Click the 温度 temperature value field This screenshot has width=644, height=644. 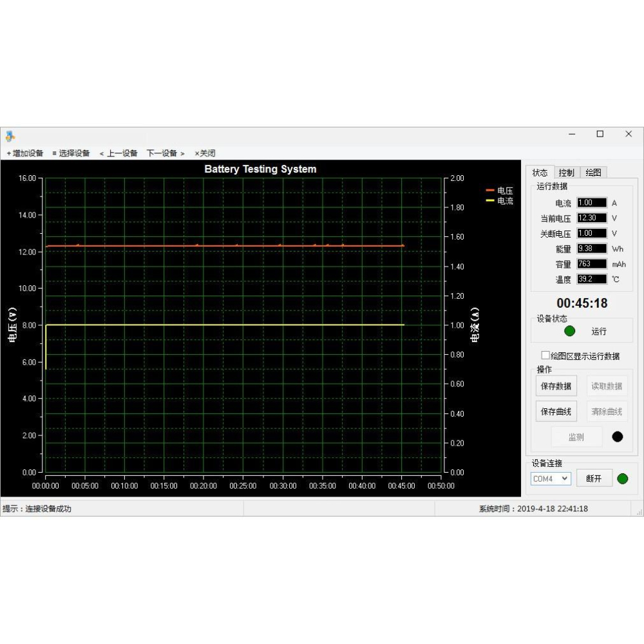(591, 279)
